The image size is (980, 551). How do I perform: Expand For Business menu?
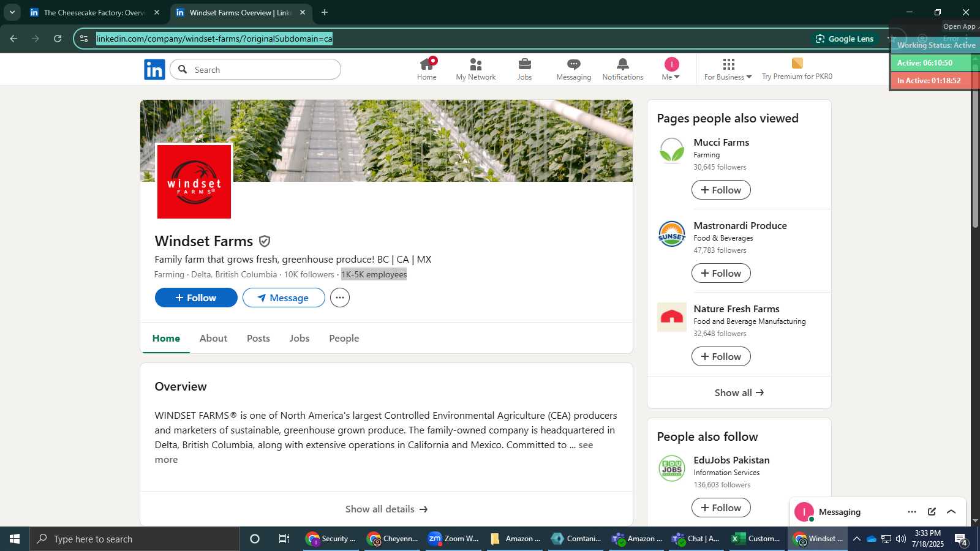pos(728,69)
